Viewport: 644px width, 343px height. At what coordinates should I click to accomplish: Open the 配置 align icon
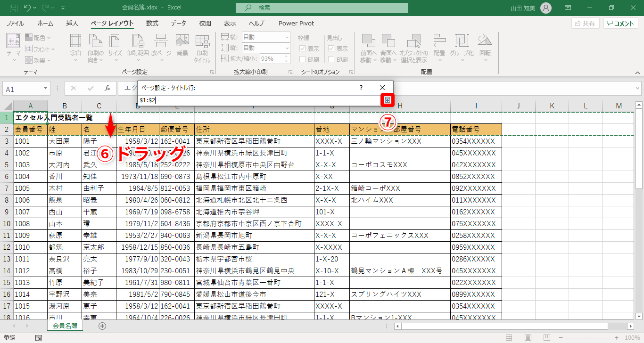pos(439,49)
